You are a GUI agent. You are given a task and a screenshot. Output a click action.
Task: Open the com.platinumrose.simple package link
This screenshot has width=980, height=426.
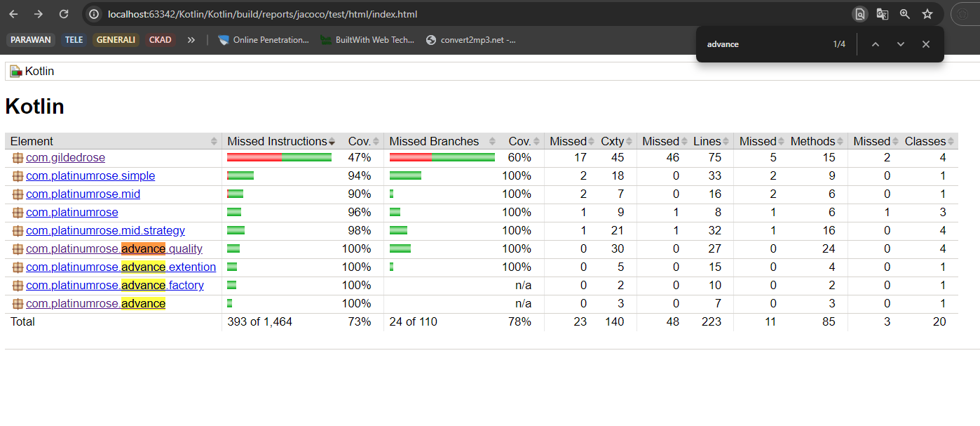[90, 175]
